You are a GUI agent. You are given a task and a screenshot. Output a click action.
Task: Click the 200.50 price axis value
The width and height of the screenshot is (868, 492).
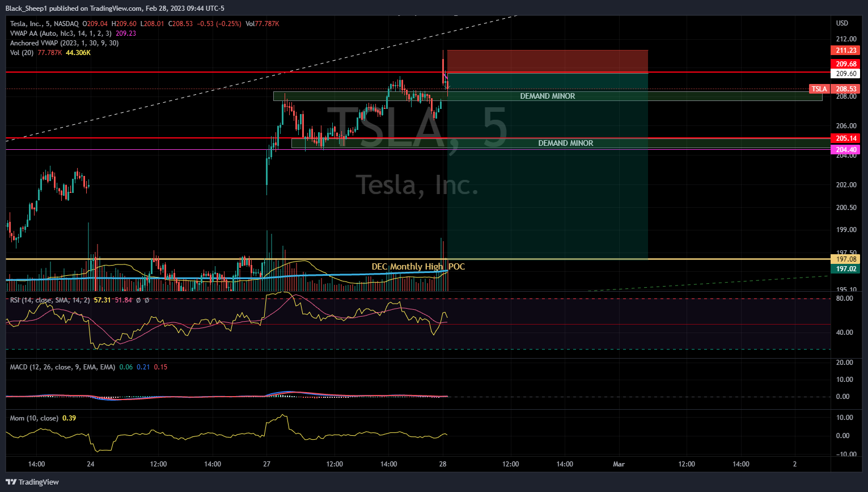(x=846, y=208)
